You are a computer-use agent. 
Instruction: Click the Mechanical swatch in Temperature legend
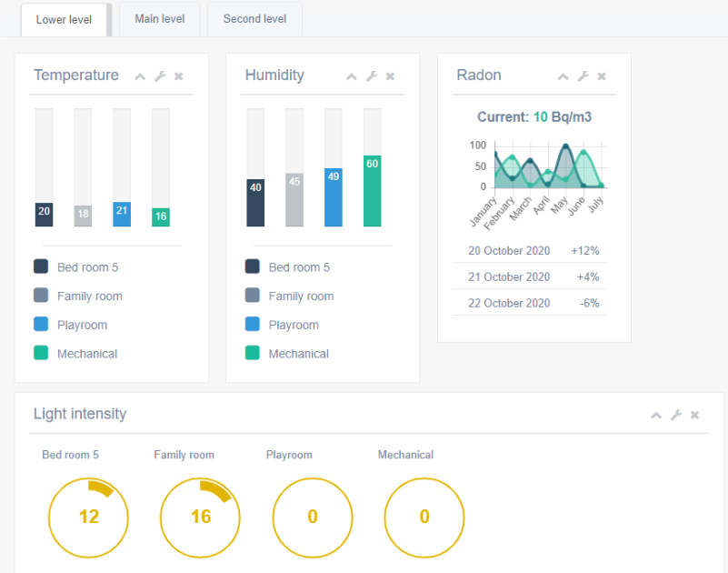[x=41, y=353]
